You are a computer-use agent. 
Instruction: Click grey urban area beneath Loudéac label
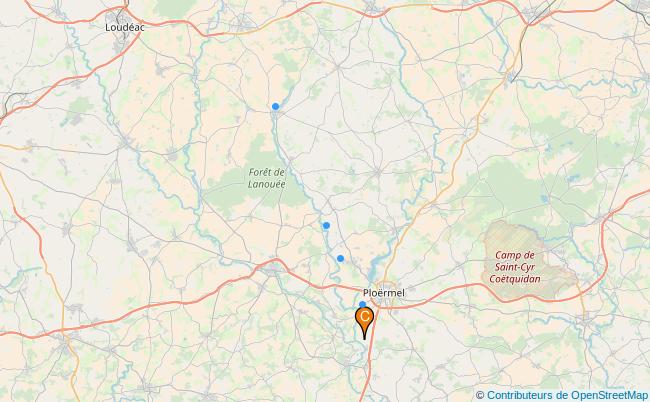coord(120,41)
